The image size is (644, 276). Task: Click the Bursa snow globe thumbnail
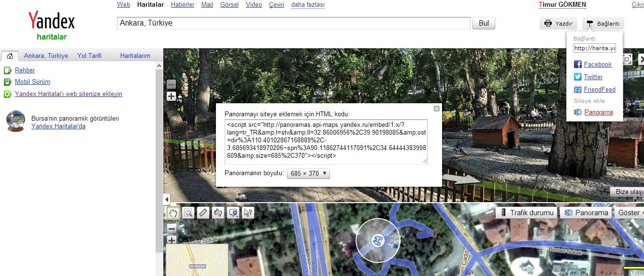coord(15,121)
